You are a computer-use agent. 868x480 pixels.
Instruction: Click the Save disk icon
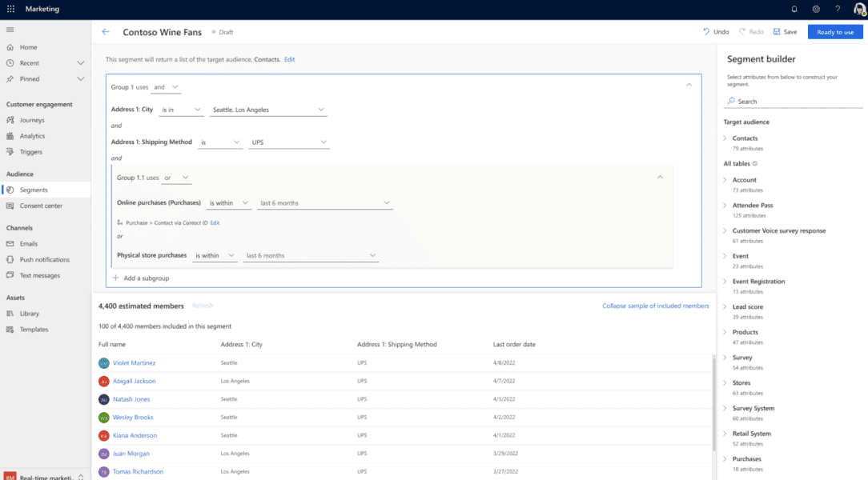coord(777,32)
